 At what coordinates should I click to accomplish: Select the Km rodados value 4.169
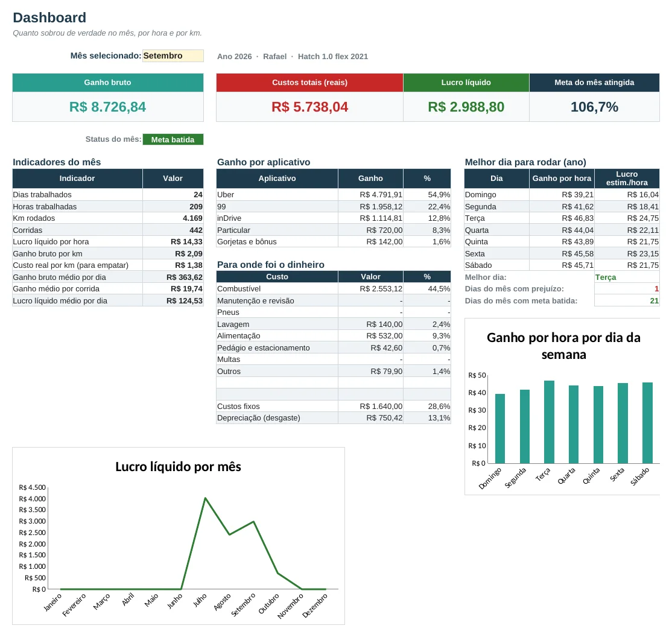(x=173, y=218)
